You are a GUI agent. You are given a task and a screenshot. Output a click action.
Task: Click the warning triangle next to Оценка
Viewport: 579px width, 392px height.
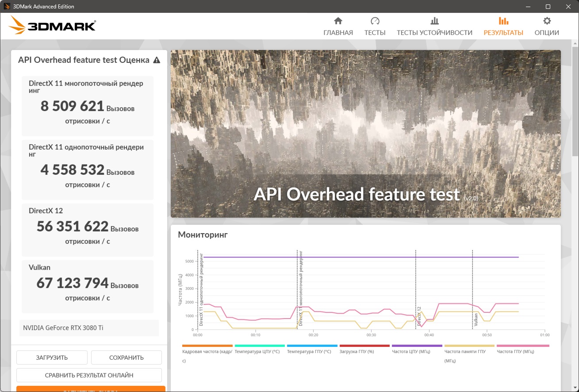click(157, 60)
